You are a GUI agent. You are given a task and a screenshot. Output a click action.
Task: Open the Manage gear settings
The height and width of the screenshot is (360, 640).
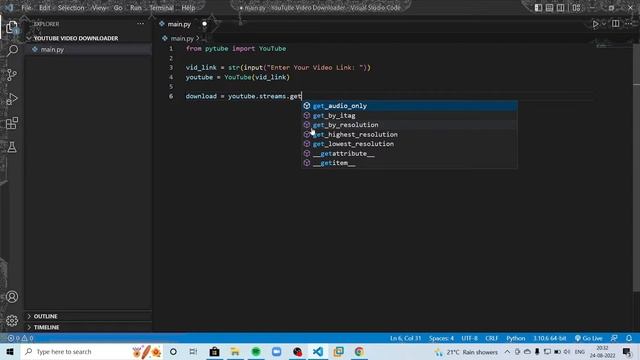coord(12,320)
